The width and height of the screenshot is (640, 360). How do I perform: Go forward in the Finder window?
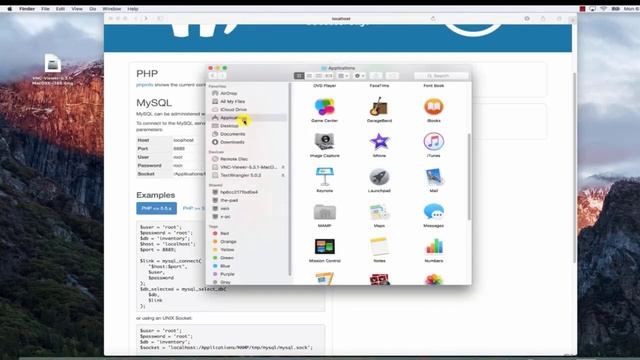[222, 76]
